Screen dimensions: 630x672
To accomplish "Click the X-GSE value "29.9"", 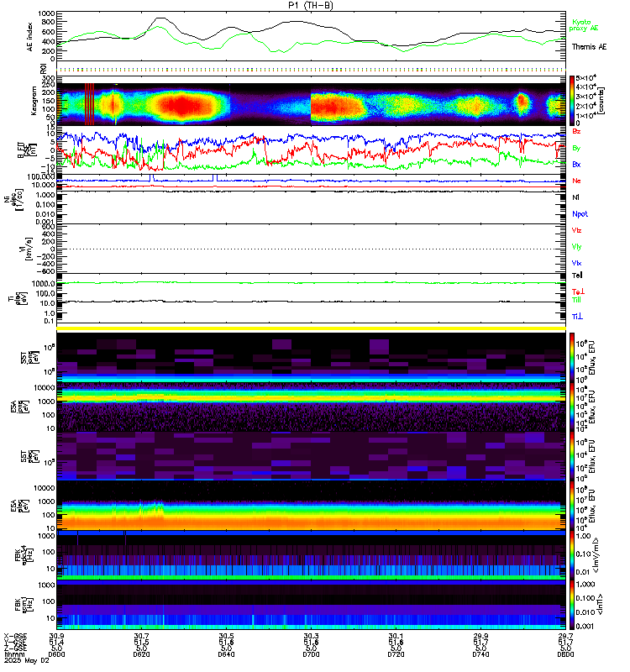I will click(x=480, y=636).
